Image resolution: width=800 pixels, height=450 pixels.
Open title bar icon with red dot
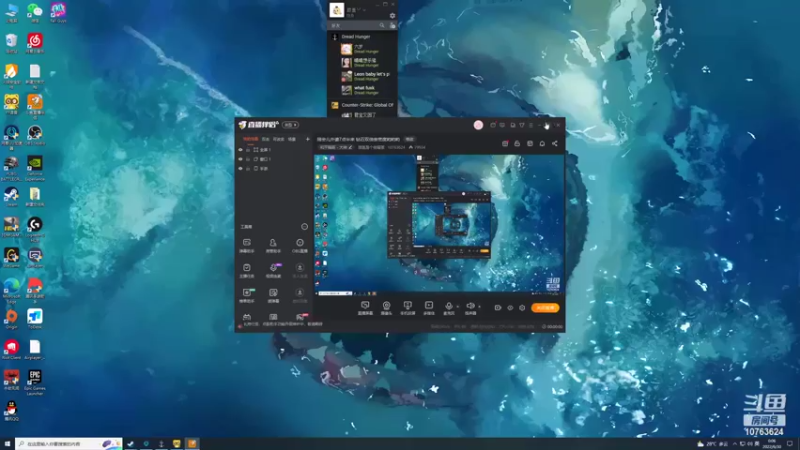pyautogui.click(x=493, y=125)
